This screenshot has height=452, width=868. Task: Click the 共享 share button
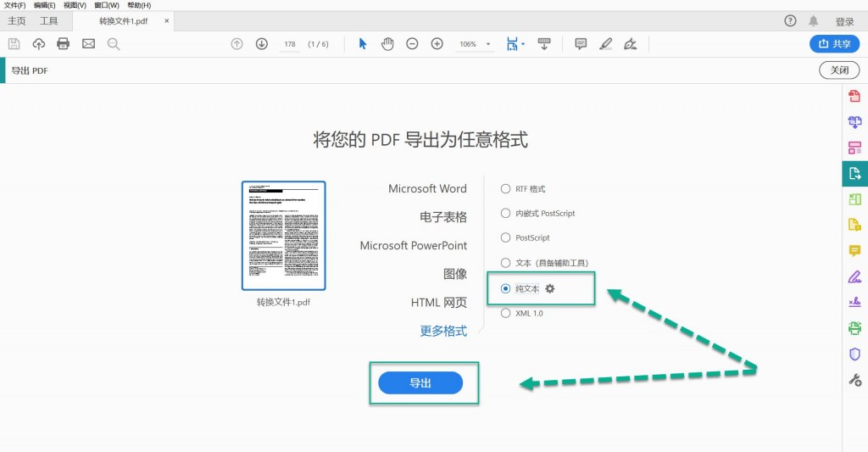[x=834, y=44]
